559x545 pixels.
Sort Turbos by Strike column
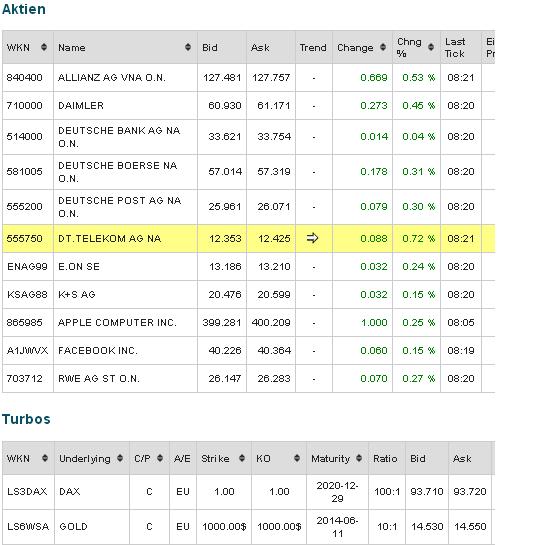(242, 458)
